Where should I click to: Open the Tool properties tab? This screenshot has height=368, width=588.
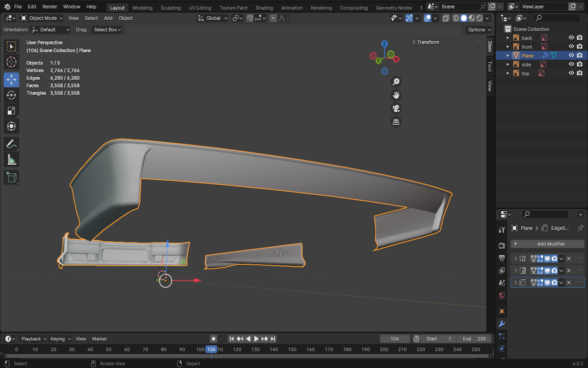(x=502, y=229)
